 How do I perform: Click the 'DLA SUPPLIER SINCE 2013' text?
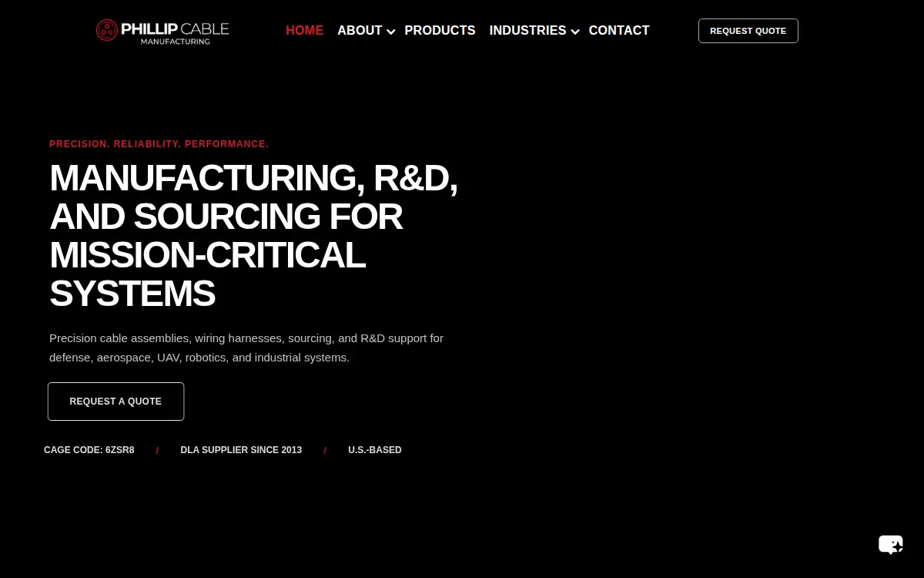click(241, 450)
